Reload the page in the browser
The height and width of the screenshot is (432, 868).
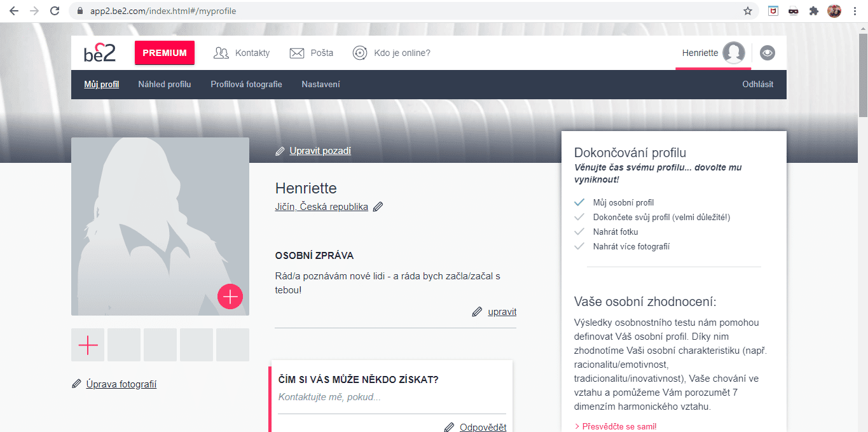(x=55, y=11)
